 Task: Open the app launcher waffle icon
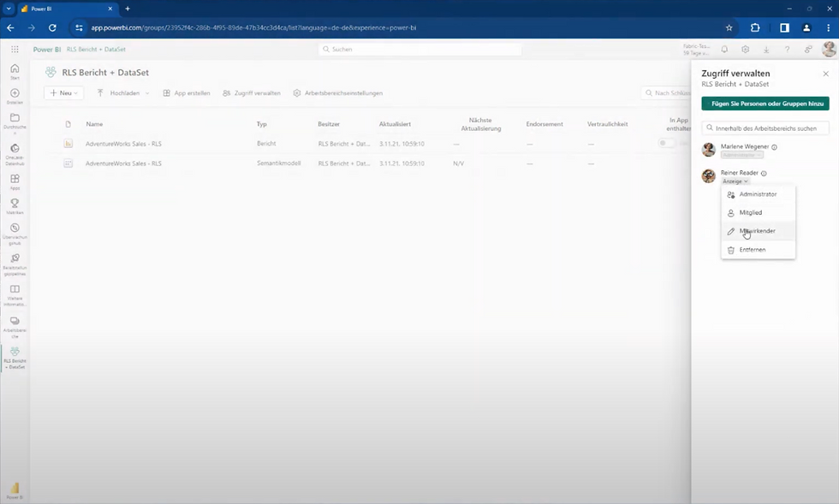15,50
